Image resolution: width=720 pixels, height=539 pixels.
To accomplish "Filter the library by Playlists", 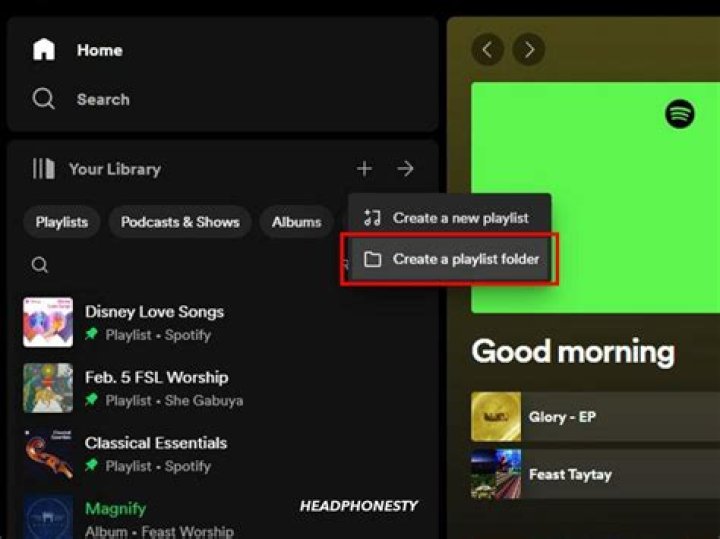I will tap(62, 222).
